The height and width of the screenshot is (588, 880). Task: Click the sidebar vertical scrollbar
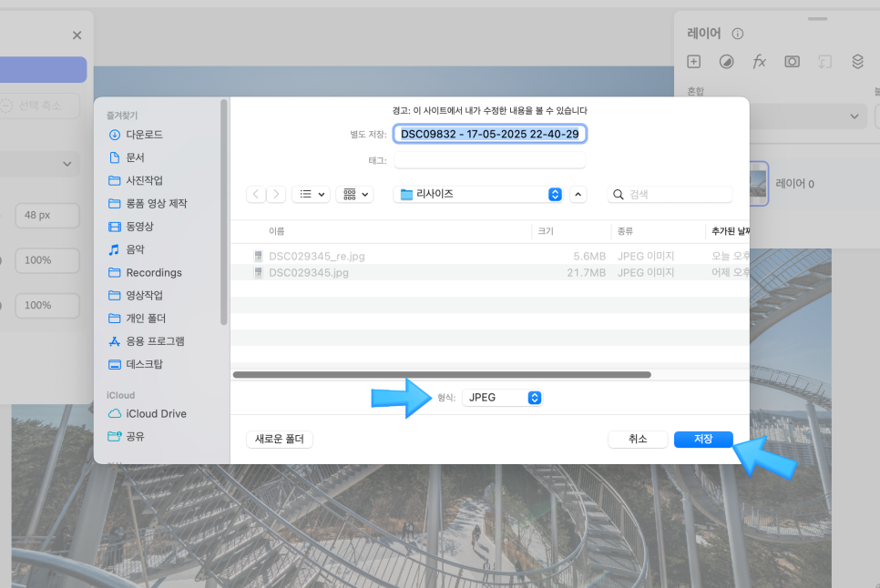[x=224, y=212]
